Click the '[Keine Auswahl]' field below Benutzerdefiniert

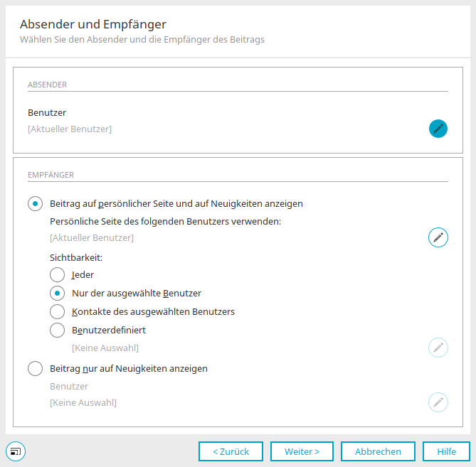pyautogui.click(x=105, y=348)
